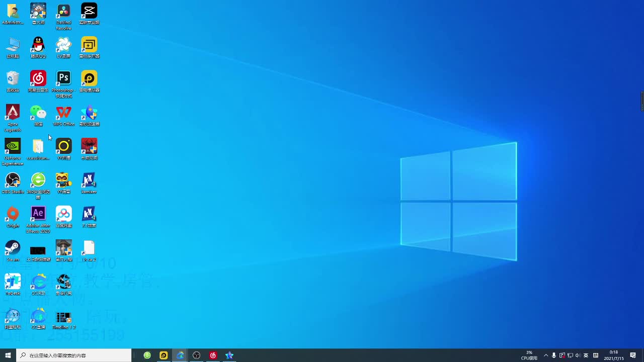
Task: Launch the 360 secure browser shortcut
Action: (38, 186)
